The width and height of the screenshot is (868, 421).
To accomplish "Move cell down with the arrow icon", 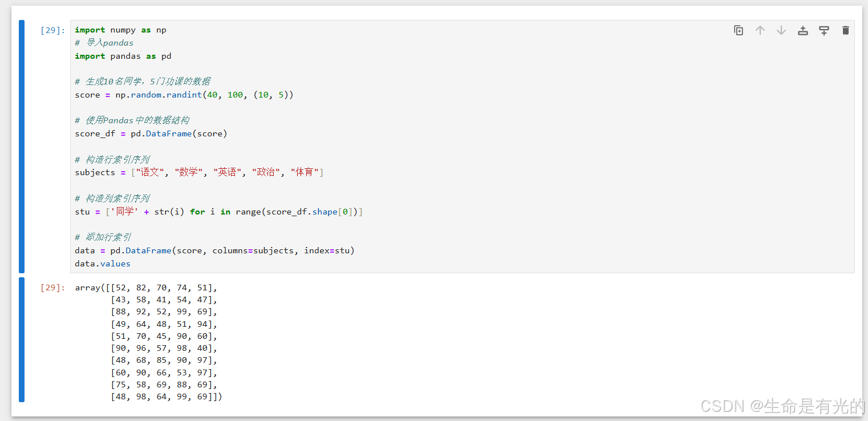I will (x=781, y=30).
